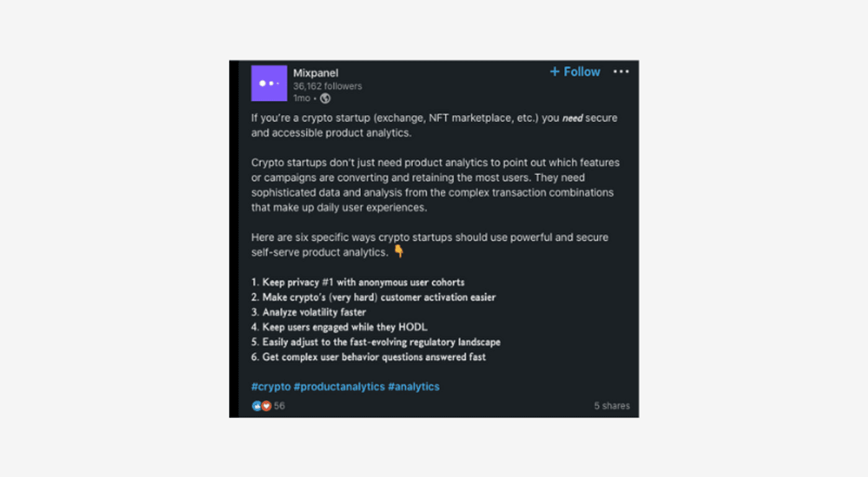Click the globe public visibility icon
The height and width of the screenshot is (477, 868).
(x=325, y=98)
